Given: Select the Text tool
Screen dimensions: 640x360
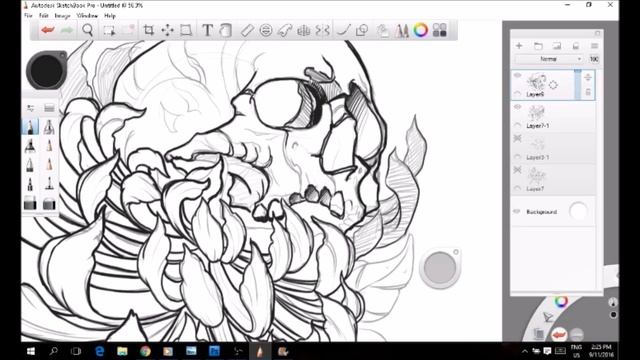Looking at the screenshot, I should (x=207, y=30).
